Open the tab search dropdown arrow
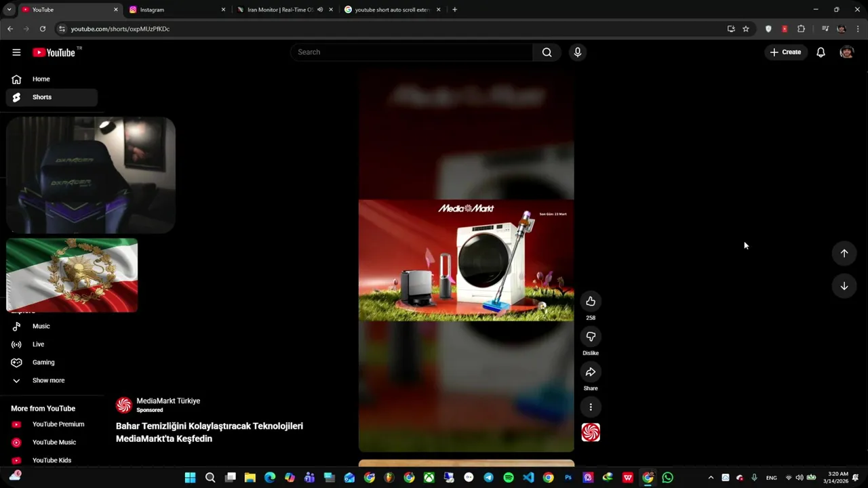Image resolution: width=868 pixels, height=488 pixels. pos(9,9)
